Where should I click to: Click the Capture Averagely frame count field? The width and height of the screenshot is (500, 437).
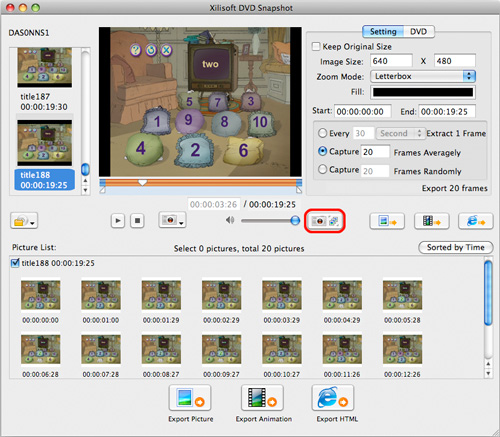coord(375,152)
